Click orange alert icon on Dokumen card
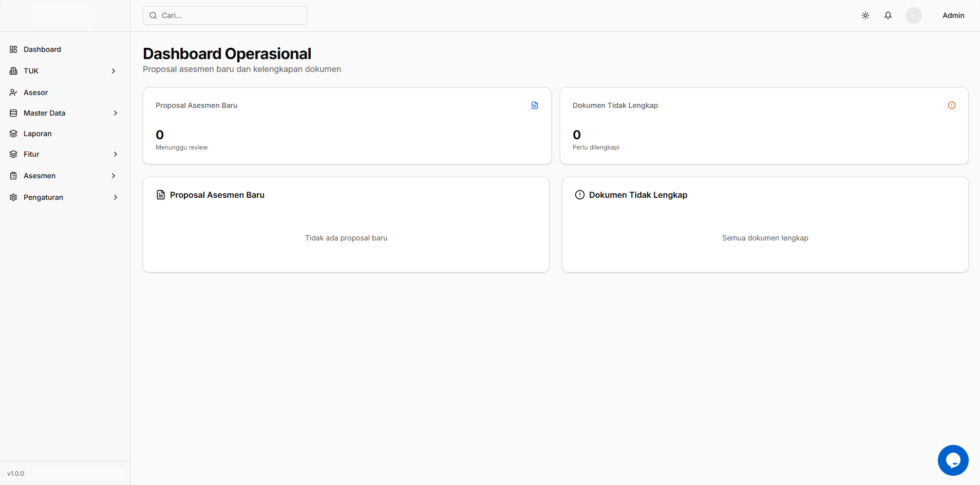 pos(952,105)
